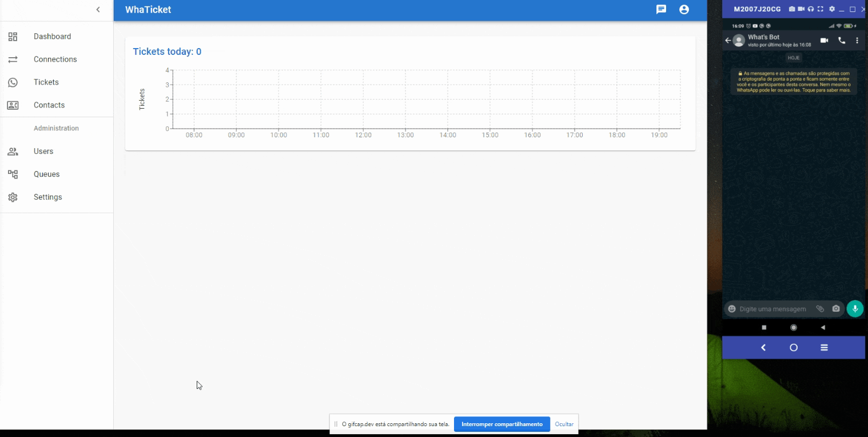Image resolution: width=868 pixels, height=437 pixels.
Task: Click Interromper compartilhamento button
Action: pos(501,424)
